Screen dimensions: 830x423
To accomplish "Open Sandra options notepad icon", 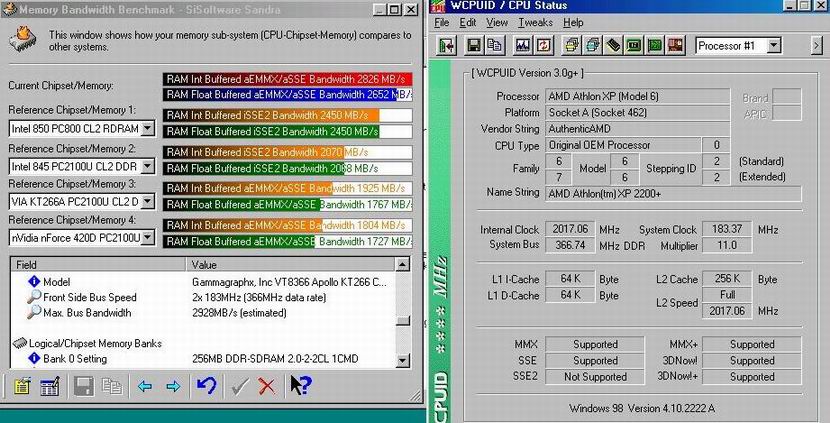I will point(22,386).
